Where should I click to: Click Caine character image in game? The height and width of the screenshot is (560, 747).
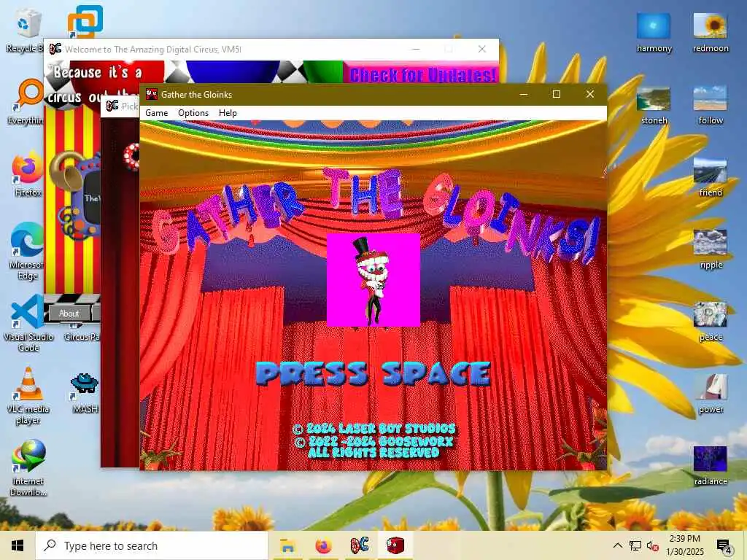click(x=373, y=280)
